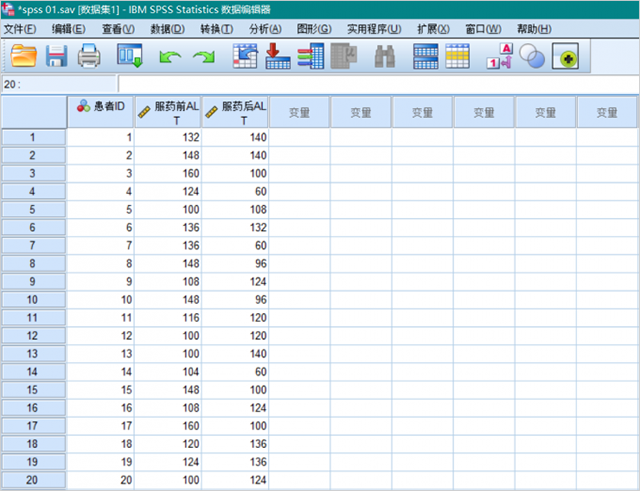640x491 pixels.
Task: Open the 编辑(E) menu
Action: (69, 29)
